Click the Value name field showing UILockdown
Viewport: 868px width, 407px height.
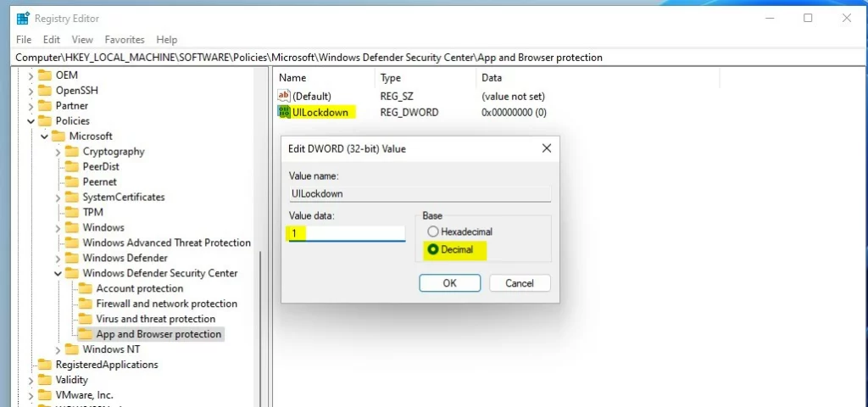pyautogui.click(x=420, y=194)
